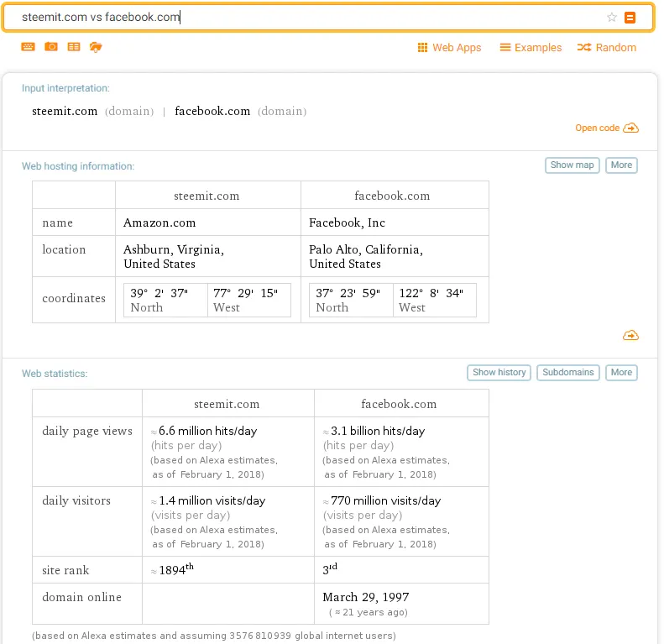Open the file upload icon
Viewport: 664px width, 644px height.
[x=96, y=47]
